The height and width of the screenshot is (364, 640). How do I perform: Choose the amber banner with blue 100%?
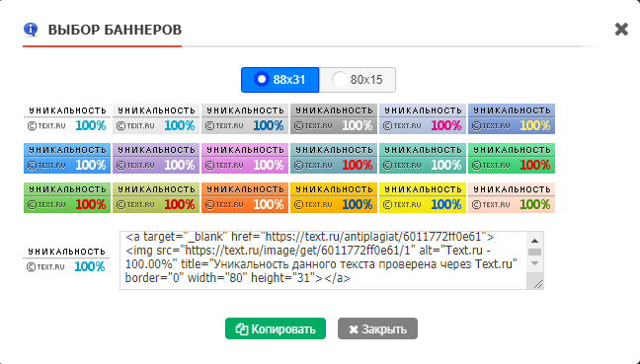tap(334, 197)
